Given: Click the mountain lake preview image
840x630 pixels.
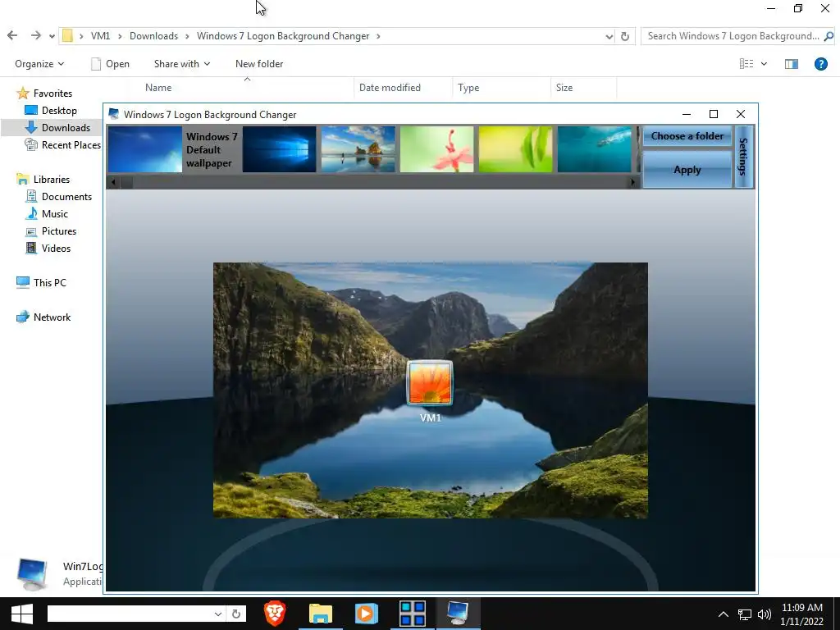Looking at the screenshot, I should [430, 390].
